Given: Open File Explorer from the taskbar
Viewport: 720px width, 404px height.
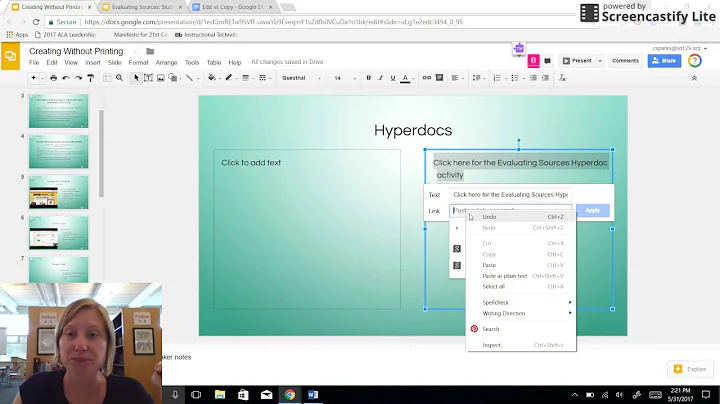Looking at the screenshot, I should click(220, 395).
